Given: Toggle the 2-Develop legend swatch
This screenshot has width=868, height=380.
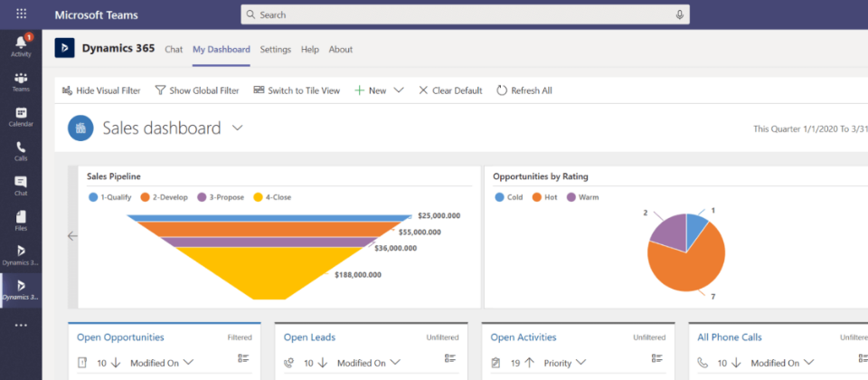Looking at the screenshot, I should coord(146,197).
